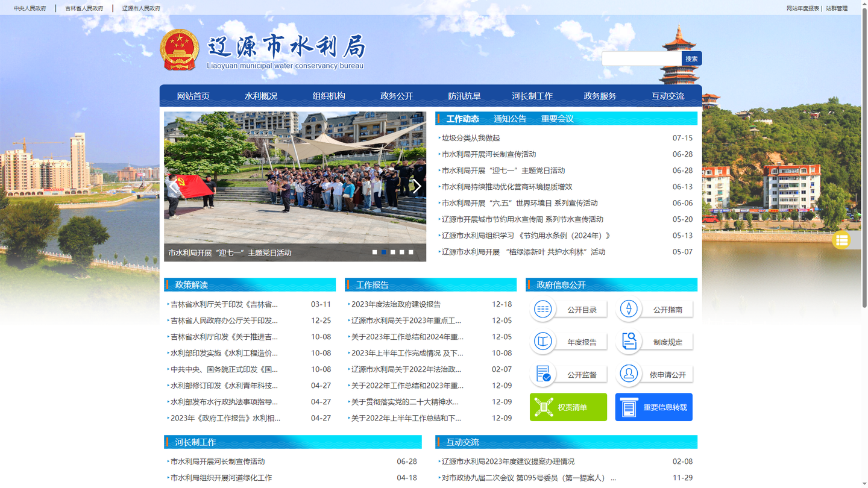Open policy item 中共中央、国务院正式印发
Viewport: 868px width, 488px height.
(x=224, y=369)
